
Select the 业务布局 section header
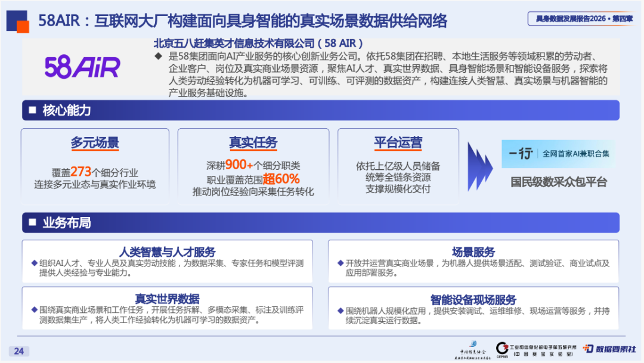pos(320,222)
